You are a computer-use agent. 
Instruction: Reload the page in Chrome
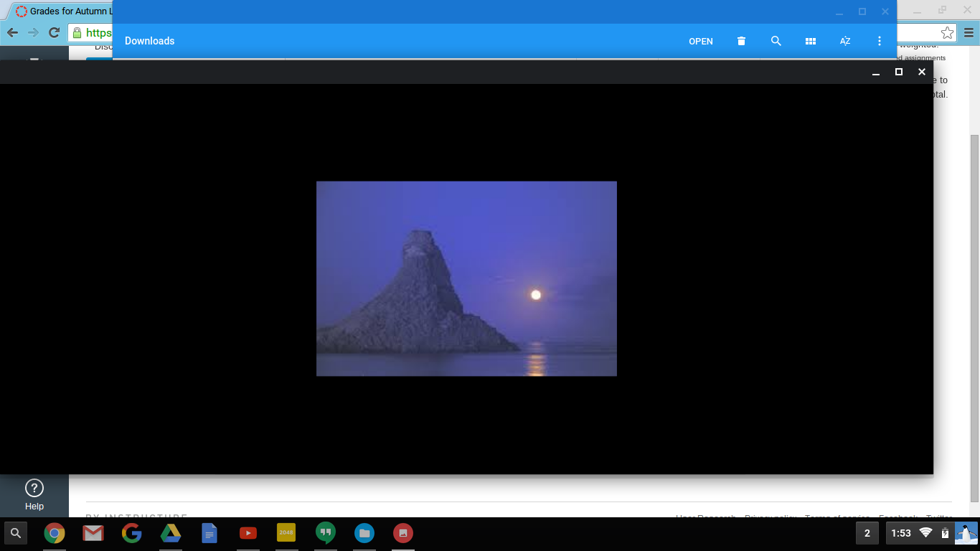(54, 32)
